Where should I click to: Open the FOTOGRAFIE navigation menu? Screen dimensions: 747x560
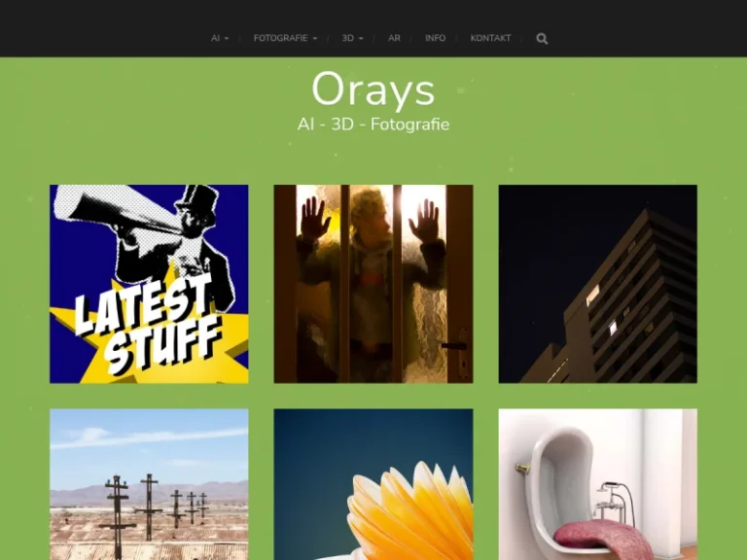[280, 39]
